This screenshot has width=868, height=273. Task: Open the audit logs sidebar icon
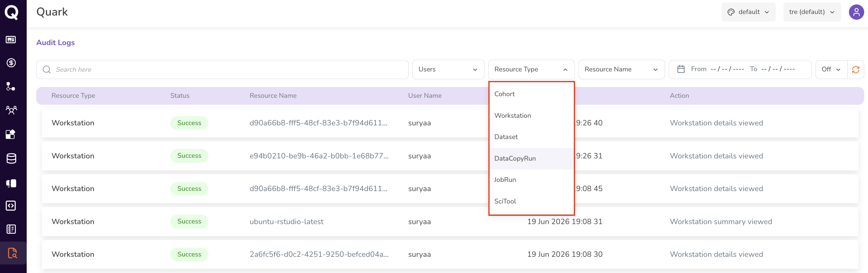click(12, 253)
